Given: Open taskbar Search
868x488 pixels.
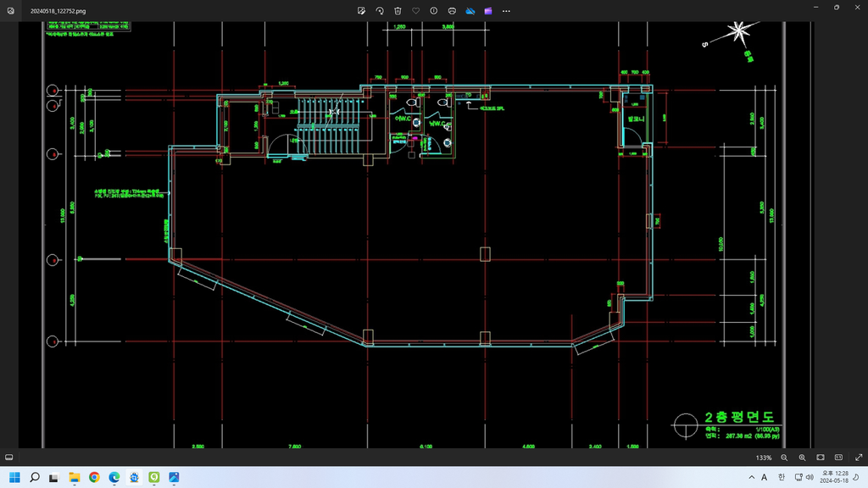Looking at the screenshot, I should (x=35, y=477).
